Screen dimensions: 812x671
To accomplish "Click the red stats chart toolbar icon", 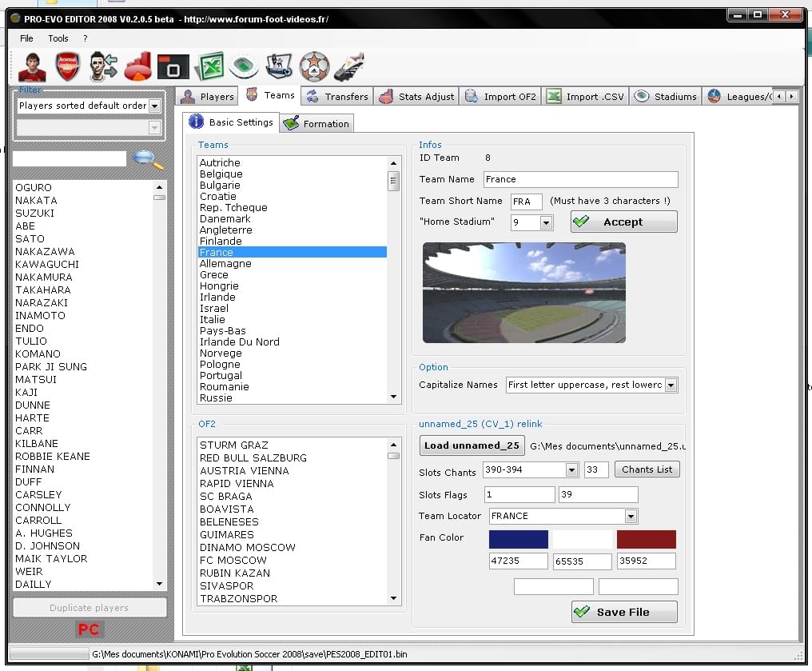I will 137,67.
